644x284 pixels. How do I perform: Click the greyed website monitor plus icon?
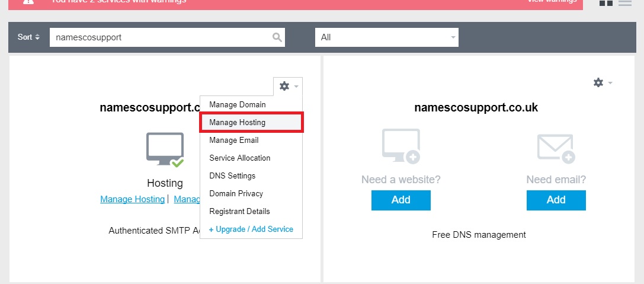(401, 146)
